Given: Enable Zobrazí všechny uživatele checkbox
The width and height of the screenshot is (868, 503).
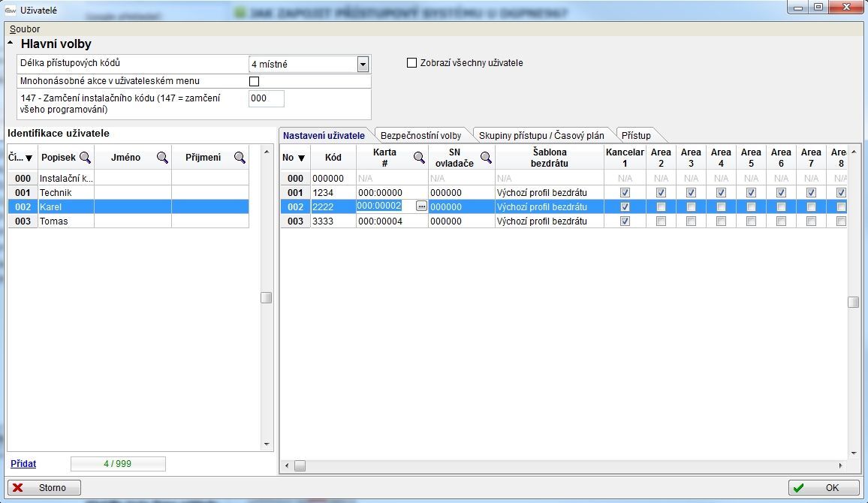Looking at the screenshot, I should (411, 63).
